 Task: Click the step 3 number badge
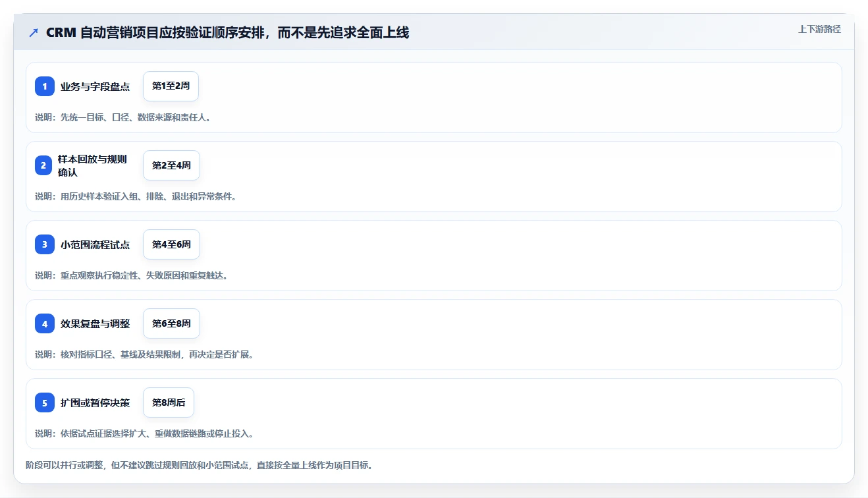coord(45,244)
